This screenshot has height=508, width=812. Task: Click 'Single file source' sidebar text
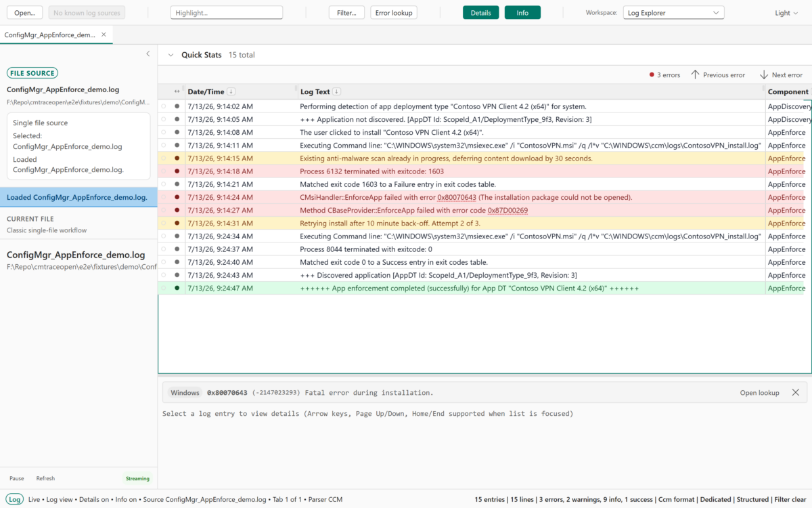coord(41,123)
